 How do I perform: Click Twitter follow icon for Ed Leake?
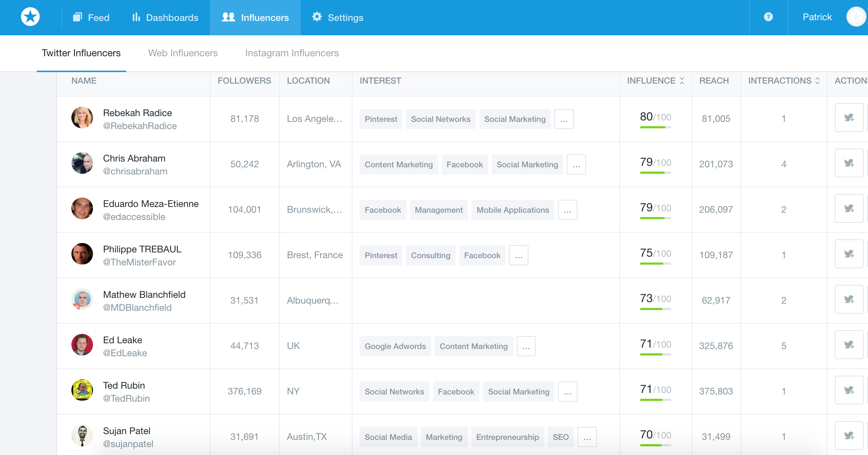pos(849,345)
